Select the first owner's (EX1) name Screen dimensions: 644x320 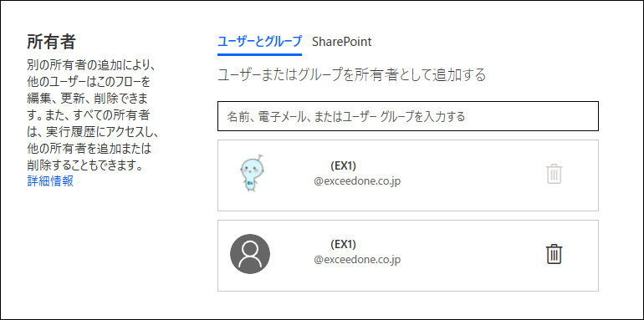343,165
